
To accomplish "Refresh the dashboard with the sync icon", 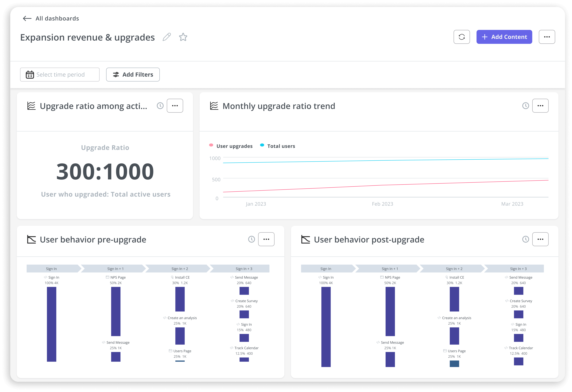I will click(x=462, y=37).
